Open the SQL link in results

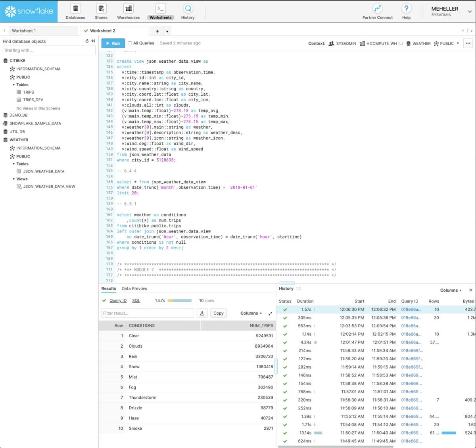[x=136, y=300]
